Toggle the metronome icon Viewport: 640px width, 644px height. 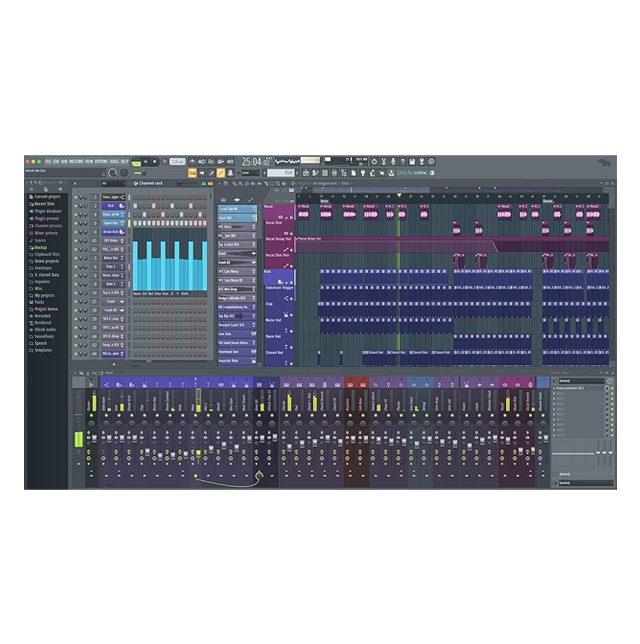tap(192, 162)
